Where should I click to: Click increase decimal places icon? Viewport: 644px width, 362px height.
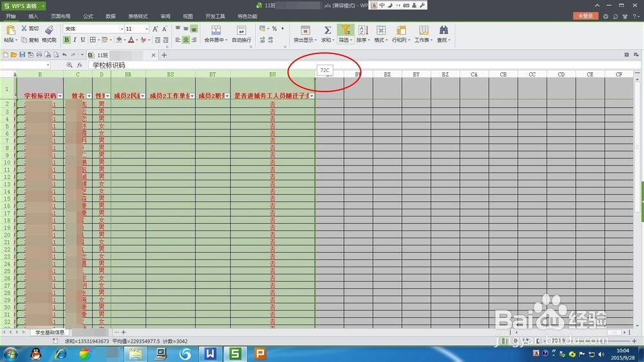coord(263,40)
